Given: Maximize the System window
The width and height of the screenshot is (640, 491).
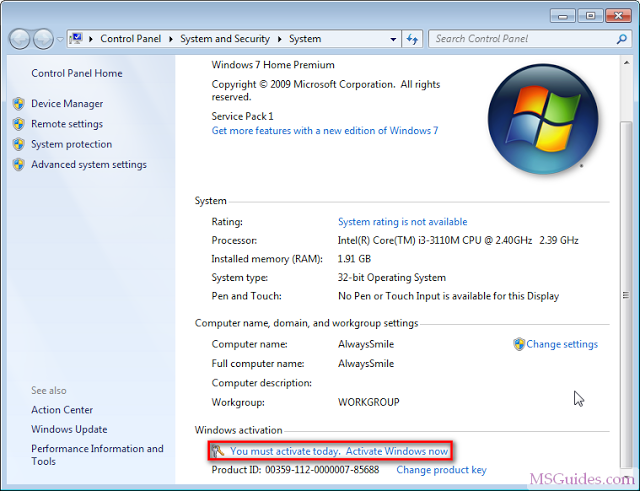Looking at the screenshot, I should 590,16.
